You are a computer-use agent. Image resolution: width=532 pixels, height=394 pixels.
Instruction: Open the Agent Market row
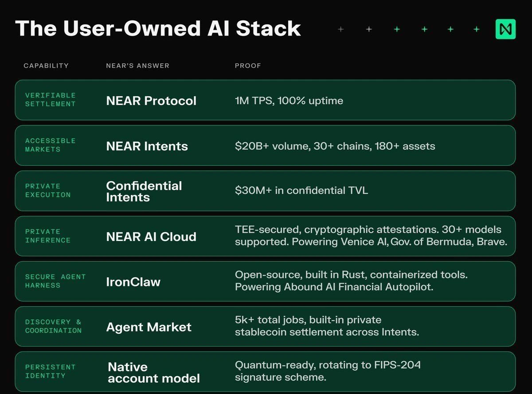pos(265,327)
